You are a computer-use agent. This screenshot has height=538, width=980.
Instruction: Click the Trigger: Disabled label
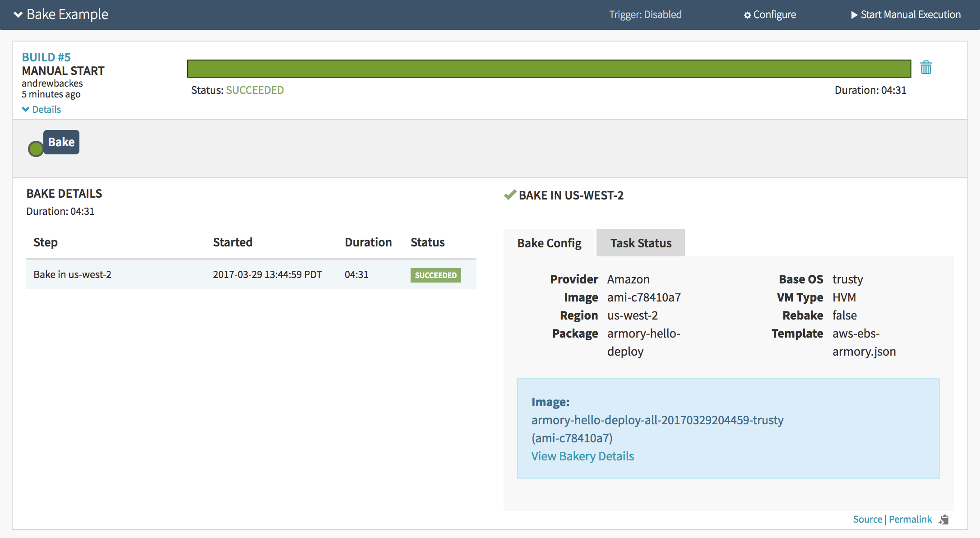coord(645,15)
